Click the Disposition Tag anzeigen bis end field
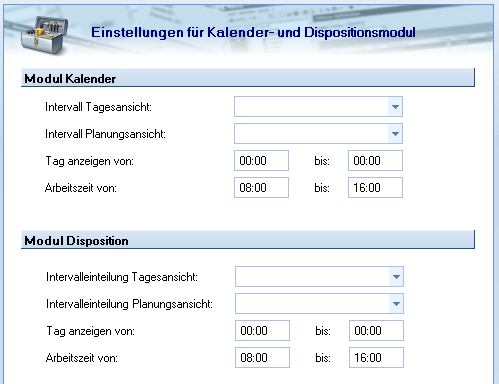Viewport: 499px width, 384px height. click(376, 331)
